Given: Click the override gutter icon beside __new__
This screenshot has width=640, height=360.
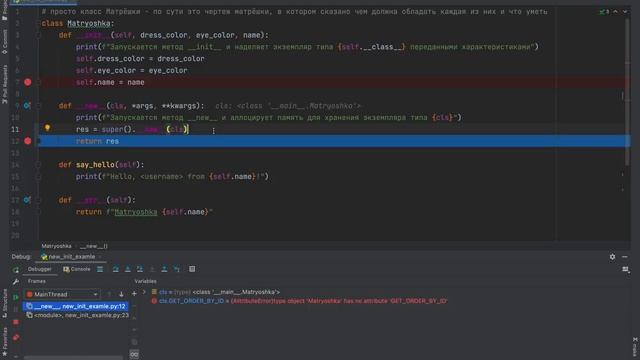Looking at the screenshot, I should click(x=27, y=106).
